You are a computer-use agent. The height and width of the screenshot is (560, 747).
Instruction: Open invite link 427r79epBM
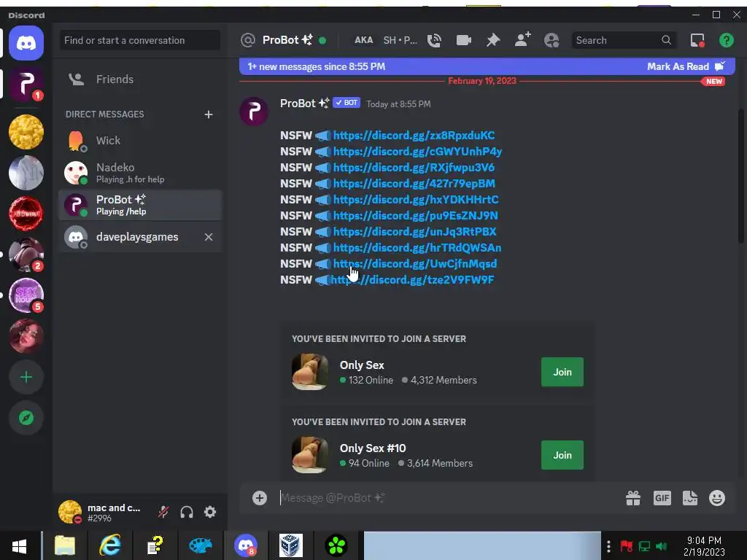click(414, 183)
